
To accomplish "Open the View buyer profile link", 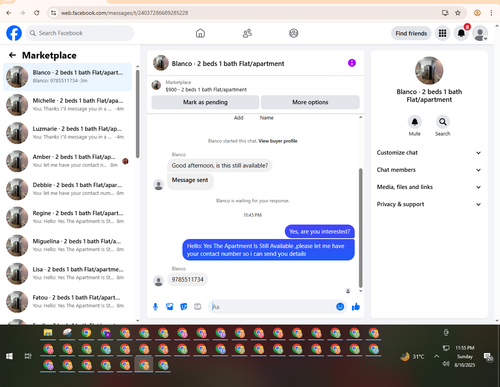I will [x=278, y=141].
